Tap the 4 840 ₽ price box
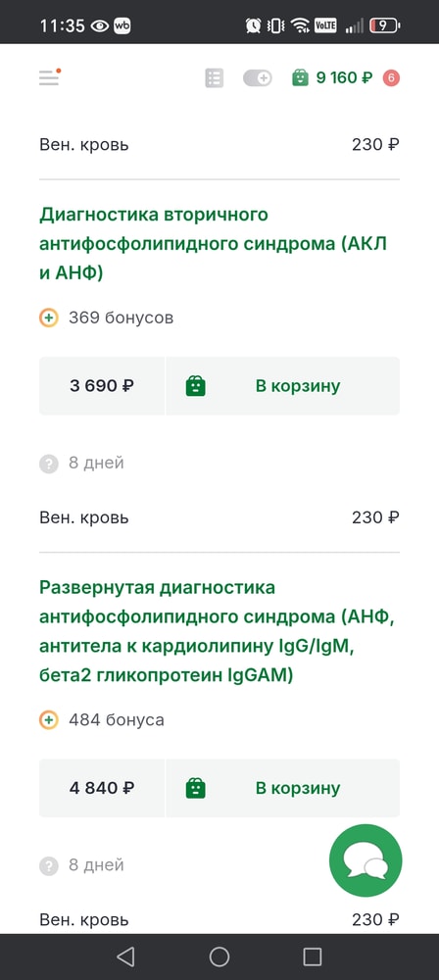Image resolution: width=439 pixels, height=980 pixels. pos(102,788)
